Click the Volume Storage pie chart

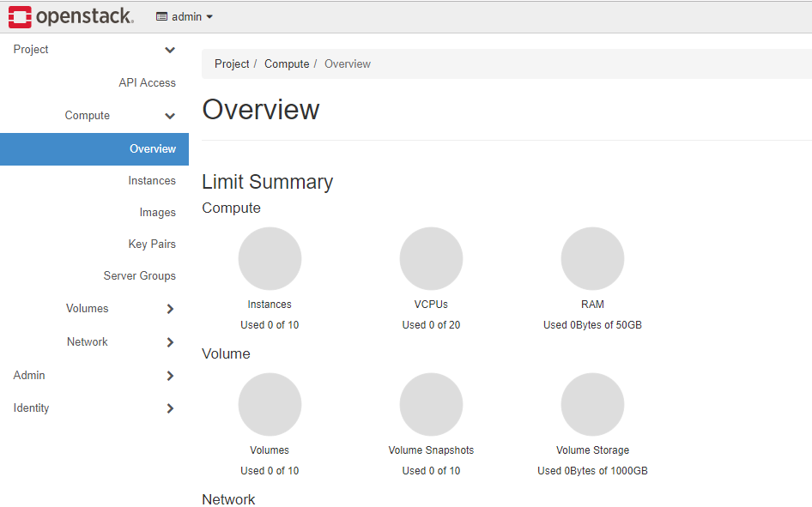[x=592, y=404]
